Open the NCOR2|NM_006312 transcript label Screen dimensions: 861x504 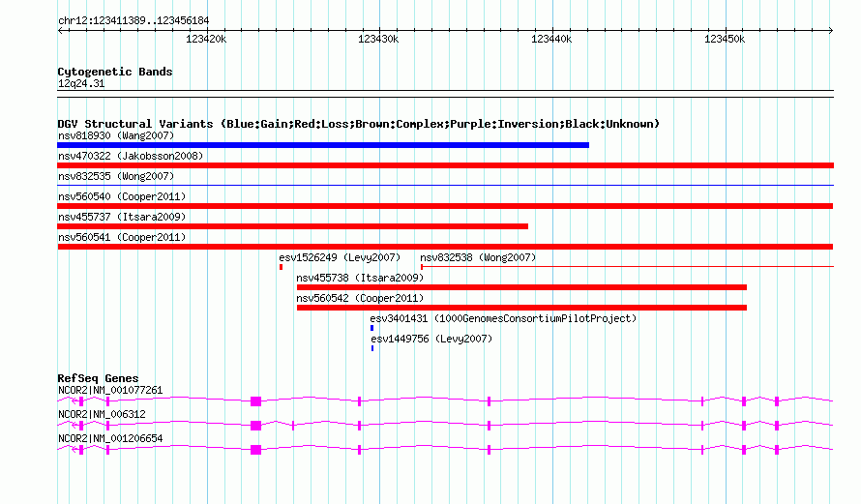(x=102, y=414)
